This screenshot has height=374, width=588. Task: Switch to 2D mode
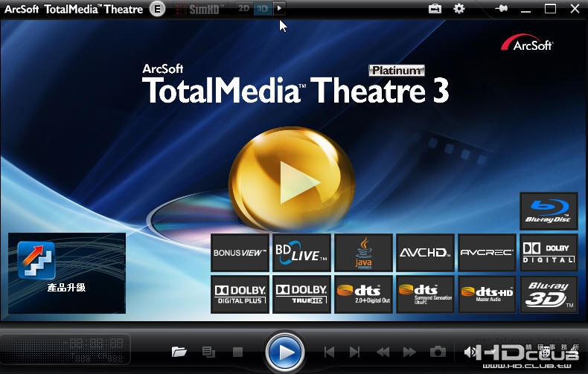click(x=243, y=8)
